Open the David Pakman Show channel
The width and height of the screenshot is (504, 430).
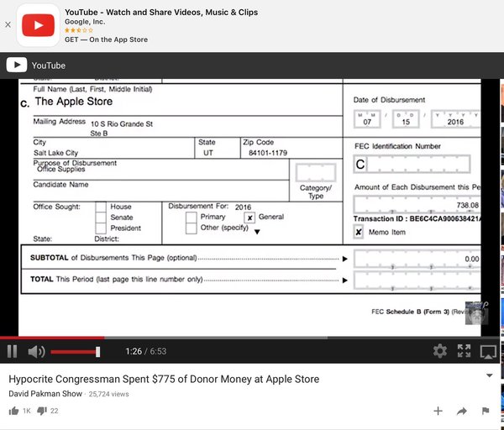click(45, 394)
